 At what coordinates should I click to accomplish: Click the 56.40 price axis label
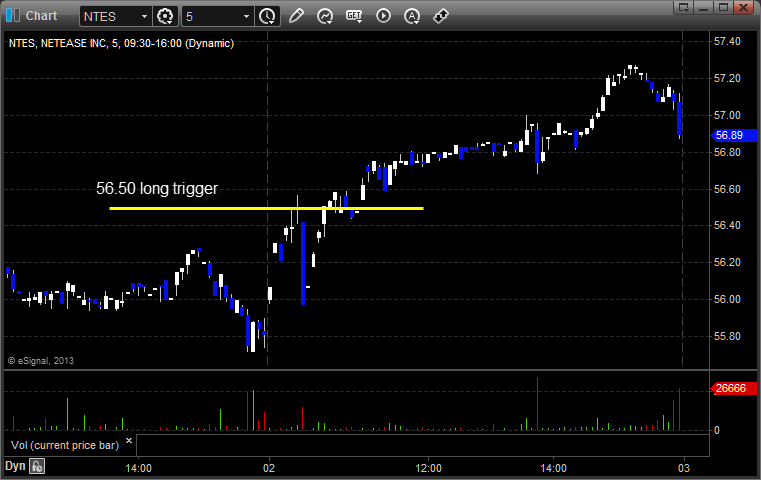click(x=727, y=225)
